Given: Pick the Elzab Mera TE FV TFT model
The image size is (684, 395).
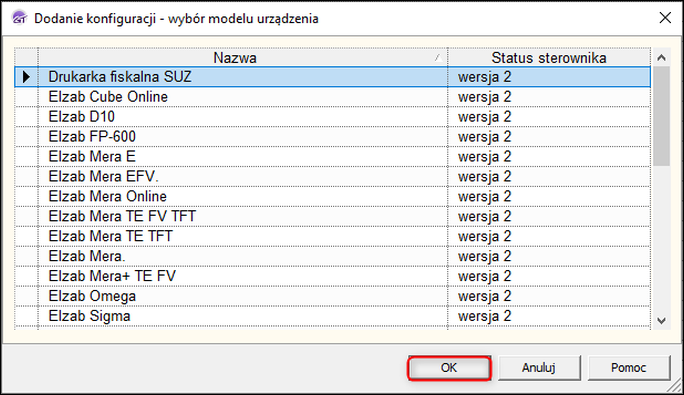Looking at the screenshot, I should pos(332,216).
